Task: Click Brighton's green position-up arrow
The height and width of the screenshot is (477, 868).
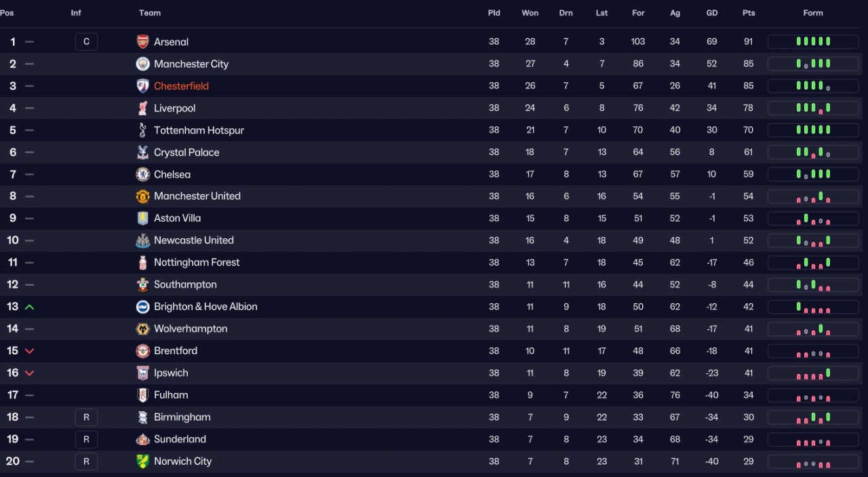Action: click(29, 307)
